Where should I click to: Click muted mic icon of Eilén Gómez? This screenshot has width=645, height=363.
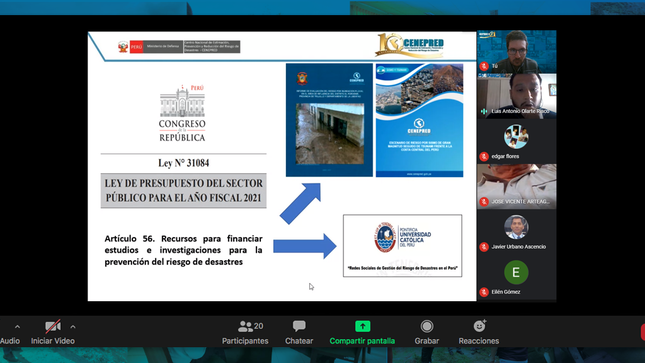click(484, 292)
